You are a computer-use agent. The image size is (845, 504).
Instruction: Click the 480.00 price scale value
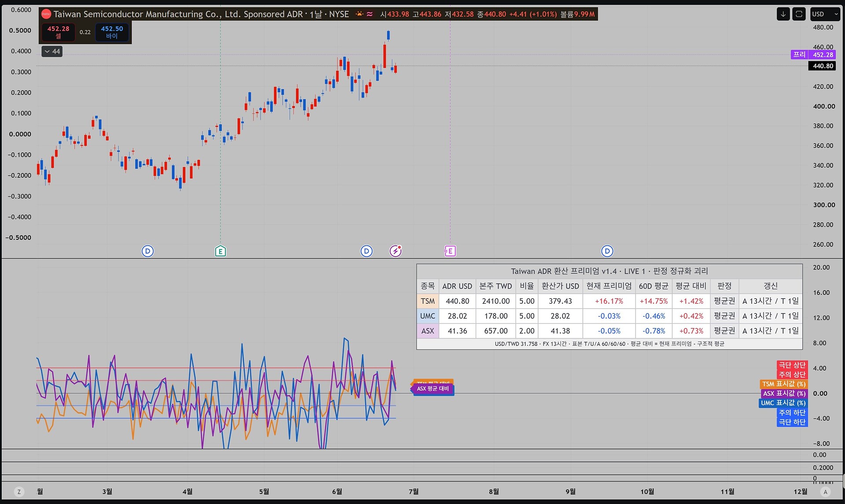point(823,27)
